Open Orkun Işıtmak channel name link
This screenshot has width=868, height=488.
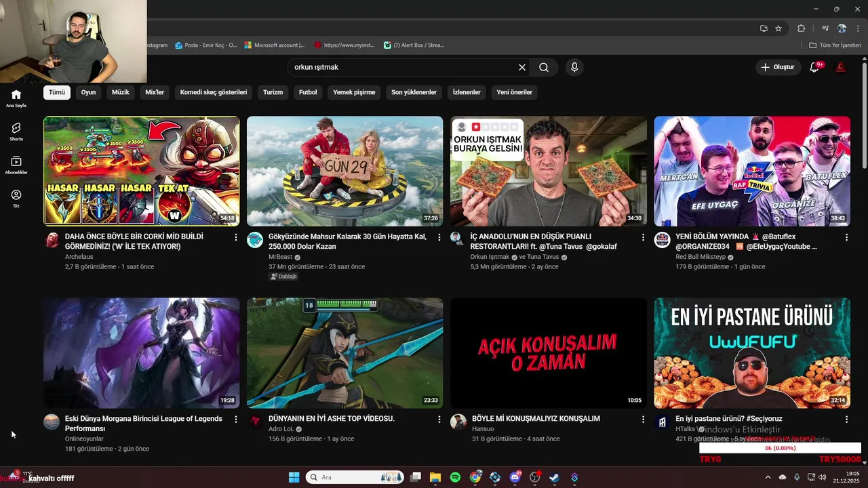coord(490,257)
